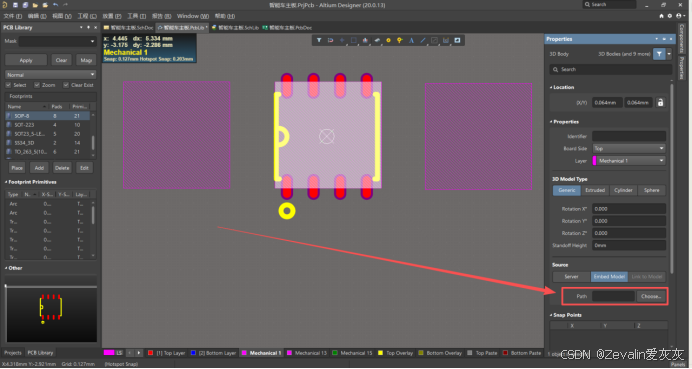Click the Undo arrow in the title bar
This screenshot has height=369, width=692.
pos(55,5)
